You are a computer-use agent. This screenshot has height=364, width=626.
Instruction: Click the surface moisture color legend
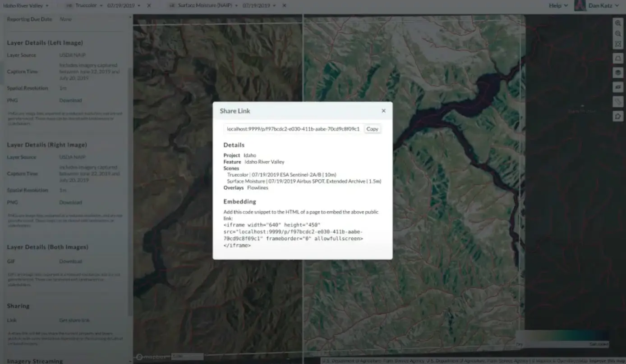coord(562,338)
